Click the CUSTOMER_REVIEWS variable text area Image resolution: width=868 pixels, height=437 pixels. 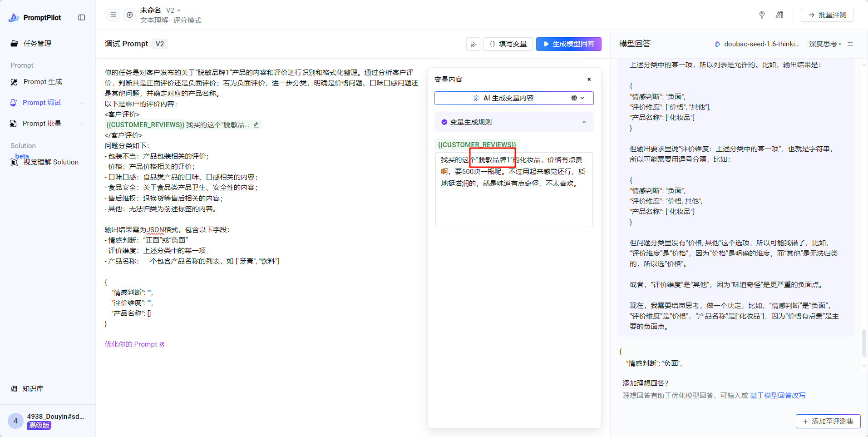514,190
